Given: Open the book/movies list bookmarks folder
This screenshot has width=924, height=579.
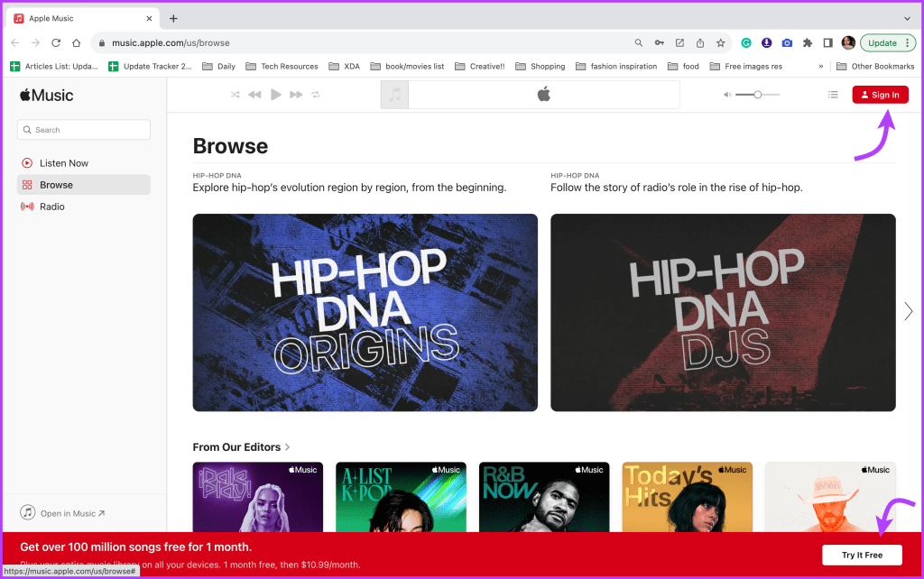Looking at the screenshot, I should [407, 66].
